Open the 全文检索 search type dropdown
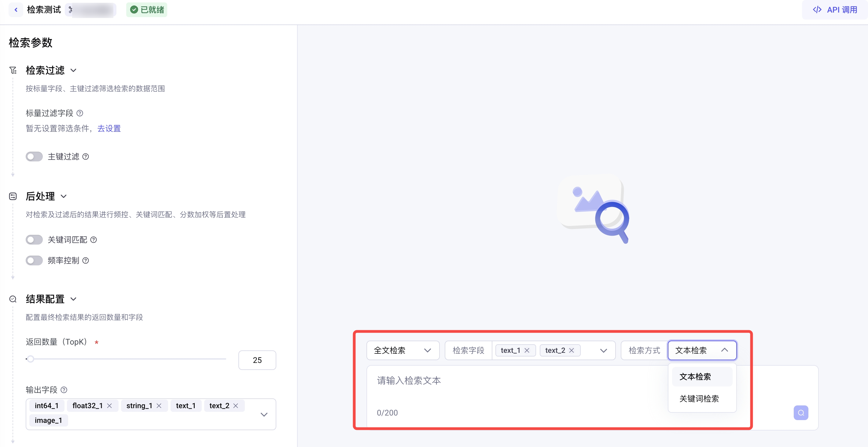Image resolution: width=868 pixels, height=447 pixels. [403, 351]
